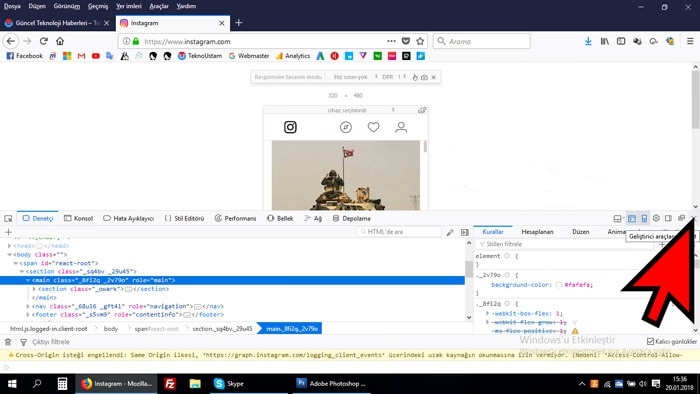The width and height of the screenshot is (700, 394).
Task: Switch to the Konsol tab
Action: [x=79, y=219]
